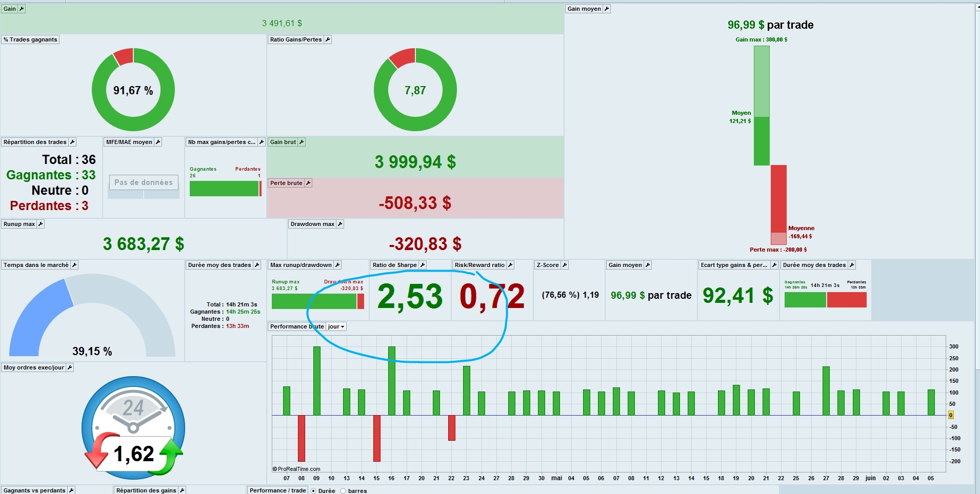Viewport: 980px width, 494px height.
Task: Select the Durée radio button
Action: [x=313, y=491]
